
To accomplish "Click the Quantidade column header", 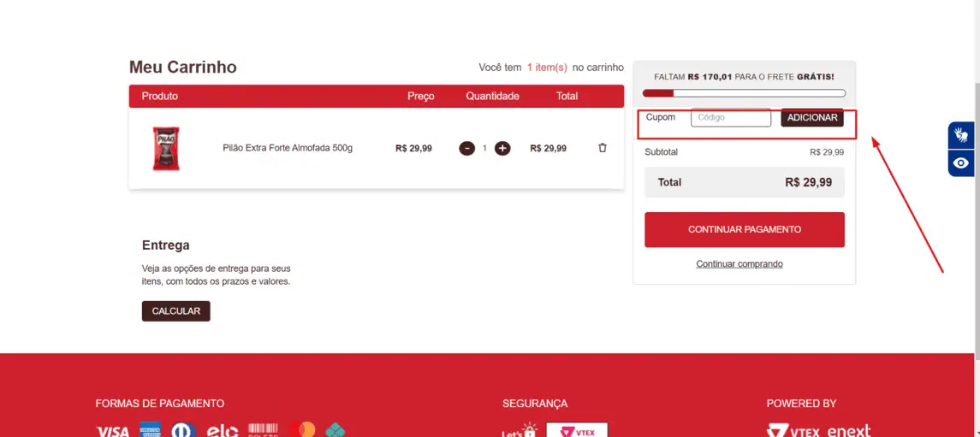I will (492, 96).
